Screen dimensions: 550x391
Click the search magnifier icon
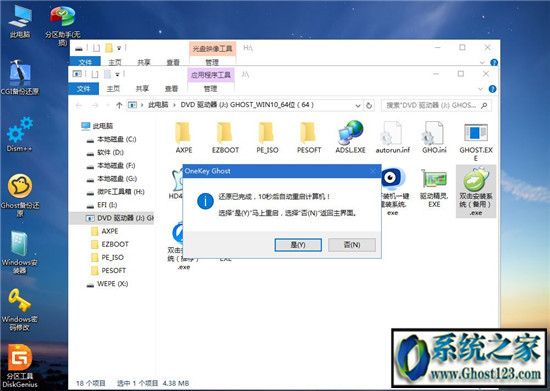[484, 105]
